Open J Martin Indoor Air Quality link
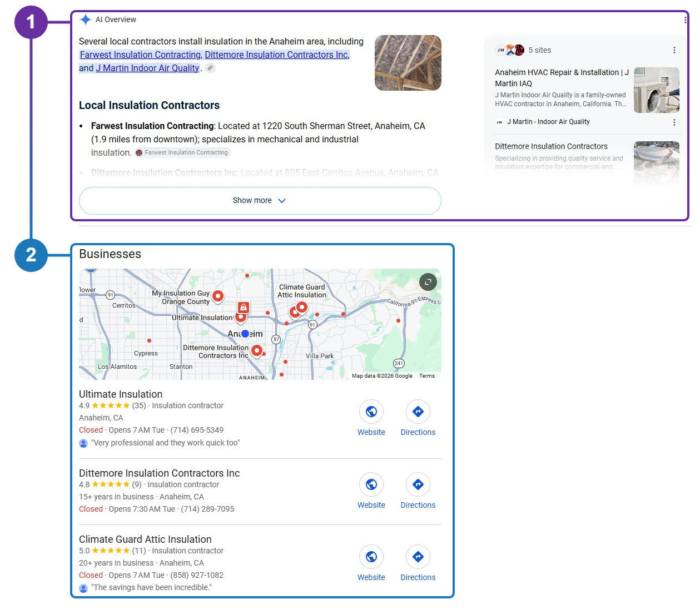 (147, 68)
